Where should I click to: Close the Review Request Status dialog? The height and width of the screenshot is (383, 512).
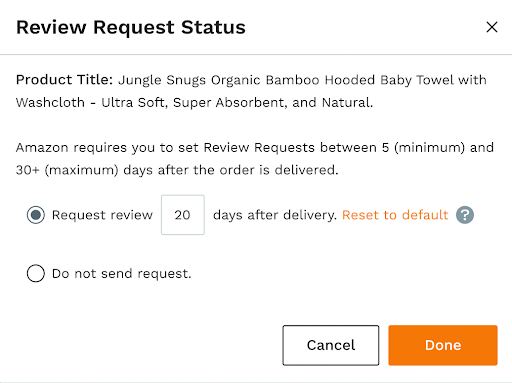point(492,27)
